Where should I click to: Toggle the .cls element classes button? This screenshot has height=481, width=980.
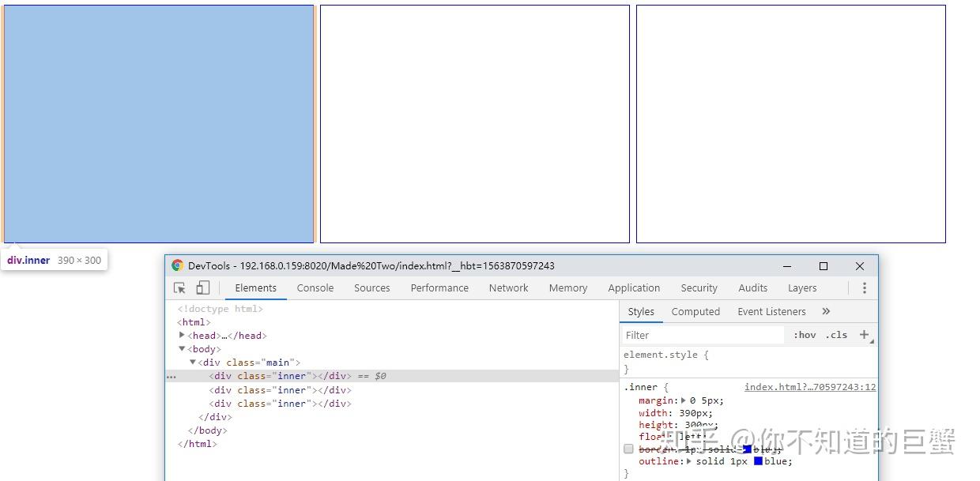pyautogui.click(x=836, y=335)
